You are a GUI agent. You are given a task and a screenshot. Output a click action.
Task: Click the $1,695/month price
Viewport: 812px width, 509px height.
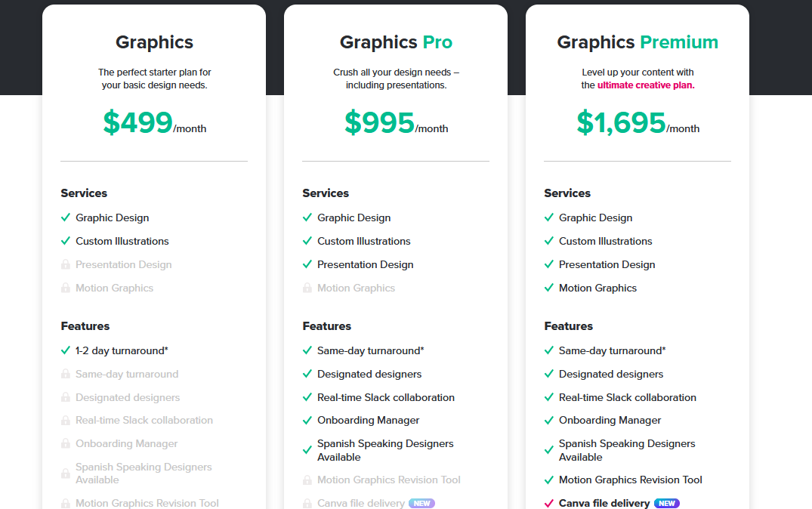(638, 123)
